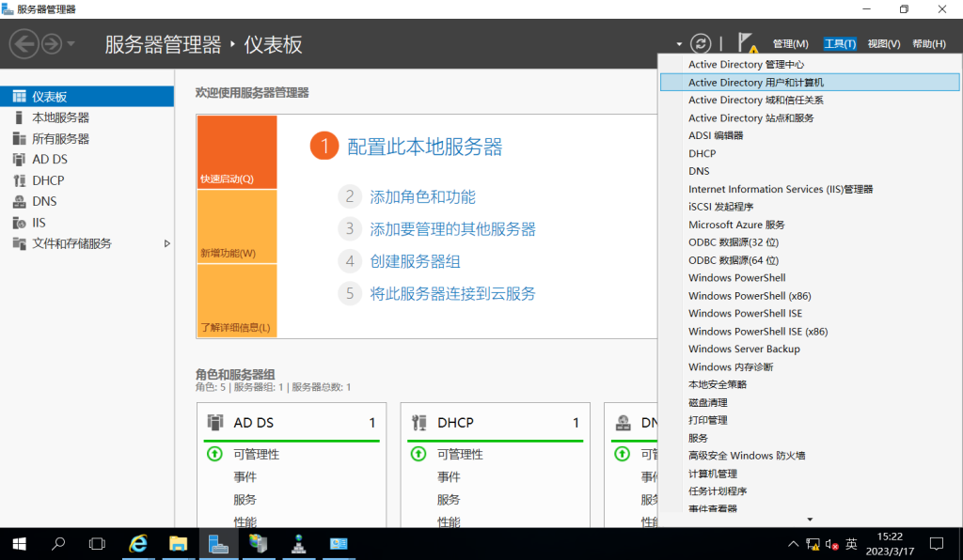Click 可管理性 status icon in DHCP tile
963x560 pixels.
[418, 454]
